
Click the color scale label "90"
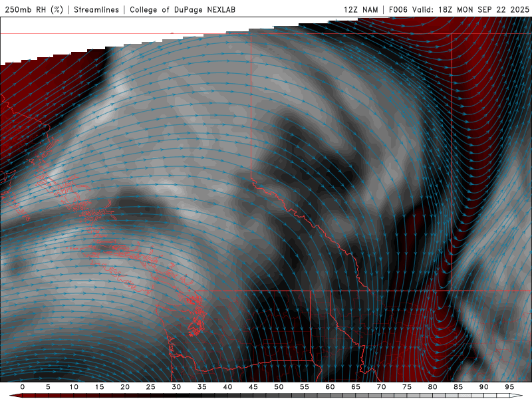click(x=484, y=387)
